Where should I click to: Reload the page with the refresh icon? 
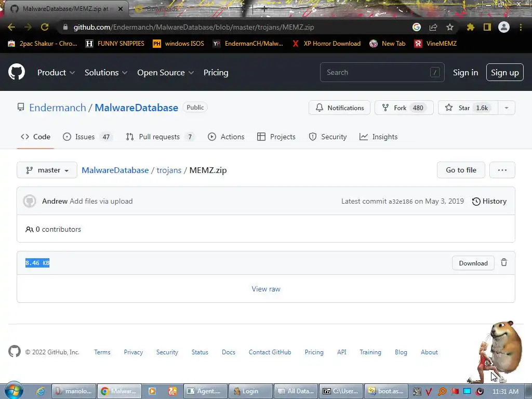45,27
